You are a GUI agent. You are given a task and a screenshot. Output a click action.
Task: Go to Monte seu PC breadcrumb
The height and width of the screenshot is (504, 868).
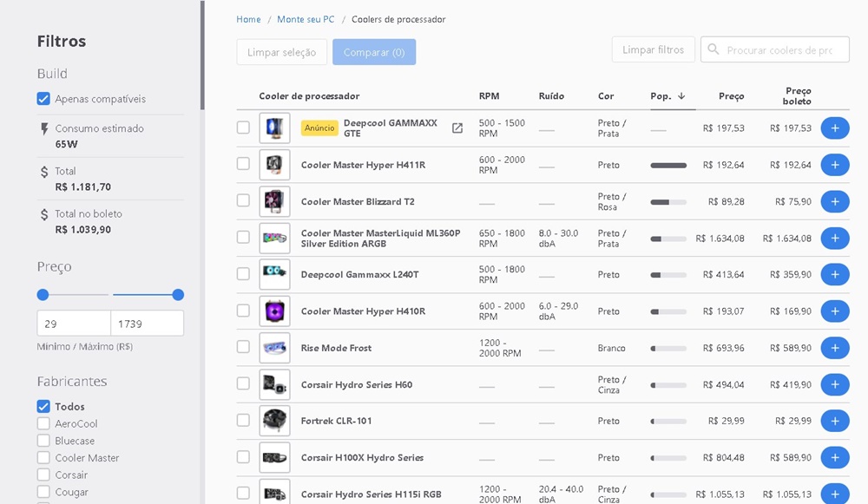[x=306, y=19]
